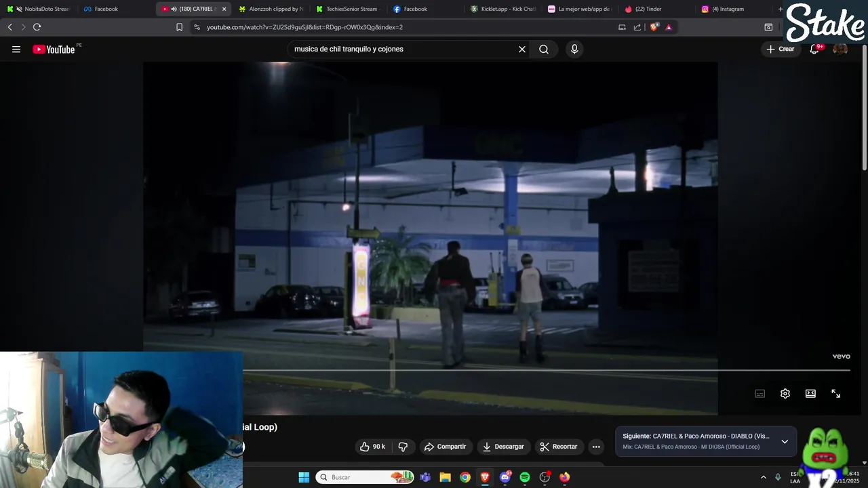Toggle theater mode on the player
Viewport: 868px width, 488px height.
click(x=810, y=394)
